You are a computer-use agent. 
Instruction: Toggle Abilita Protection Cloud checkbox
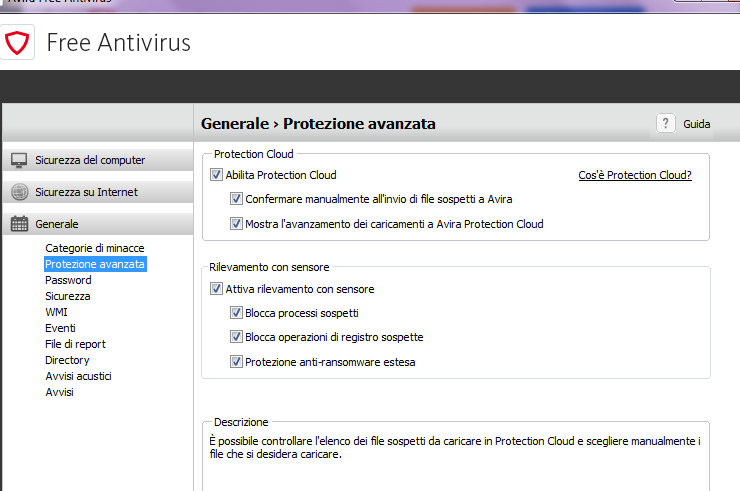216,175
